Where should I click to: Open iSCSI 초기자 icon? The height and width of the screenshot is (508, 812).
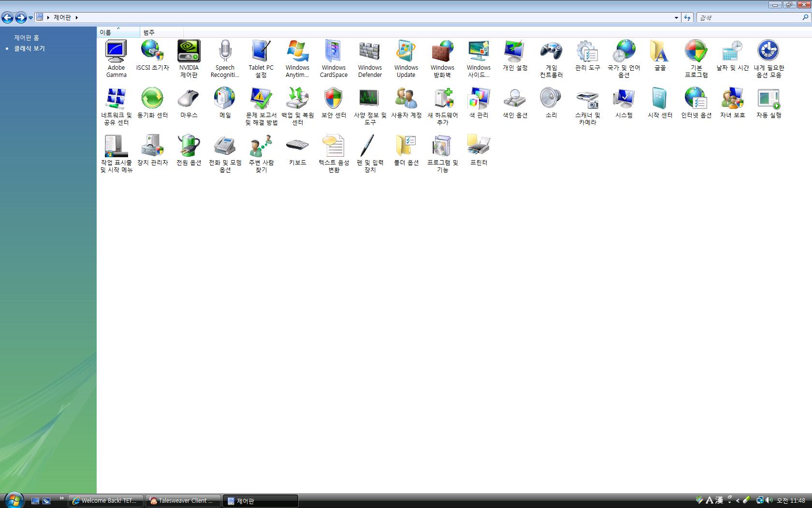pos(152,51)
